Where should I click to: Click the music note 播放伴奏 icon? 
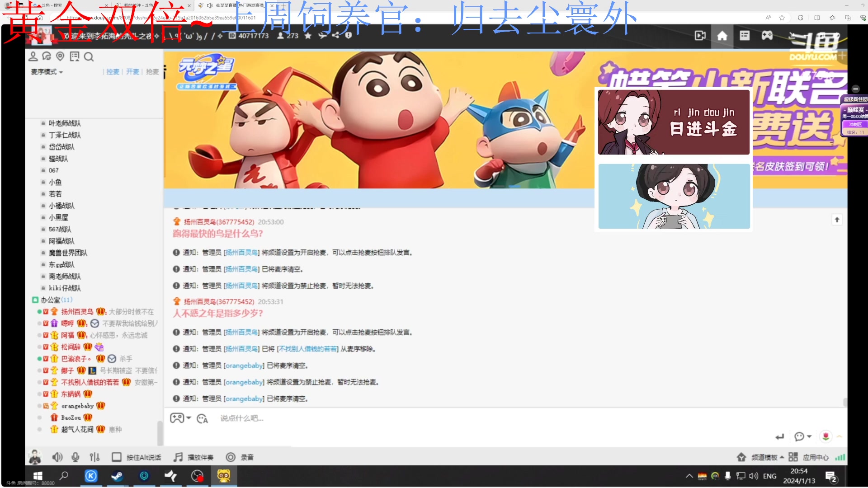coord(178,457)
